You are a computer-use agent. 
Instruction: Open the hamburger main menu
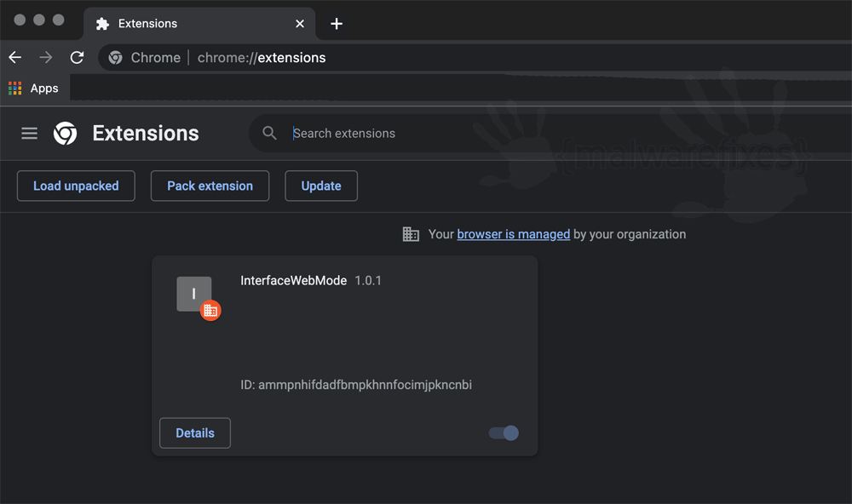pyautogui.click(x=29, y=133)
